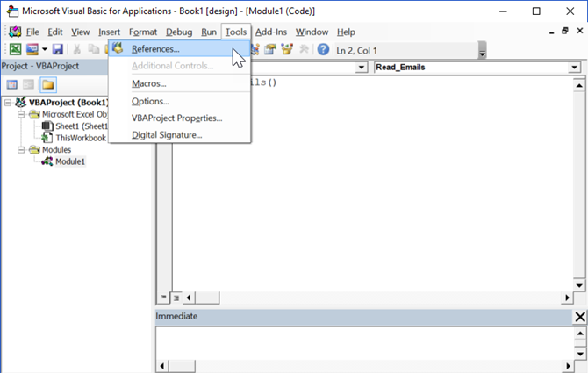Click the code window horizontal scrollbar
Viewport: 588px width, 373px height.
(377, 298)
